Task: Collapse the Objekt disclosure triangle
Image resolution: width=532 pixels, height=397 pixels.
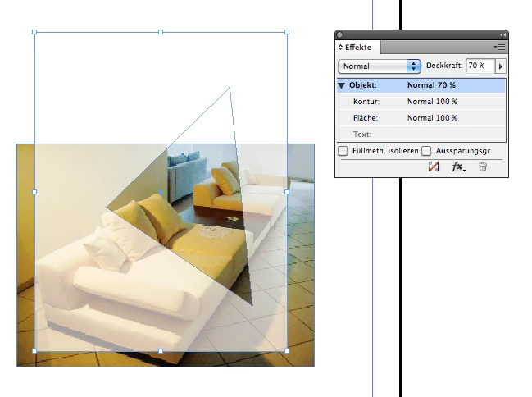Action: point(341,85)
